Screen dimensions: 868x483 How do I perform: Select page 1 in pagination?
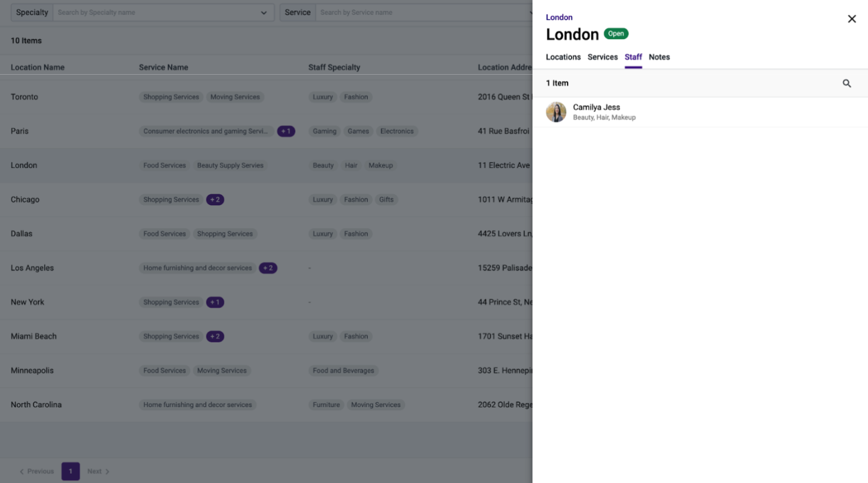click(x=70, y=471)
